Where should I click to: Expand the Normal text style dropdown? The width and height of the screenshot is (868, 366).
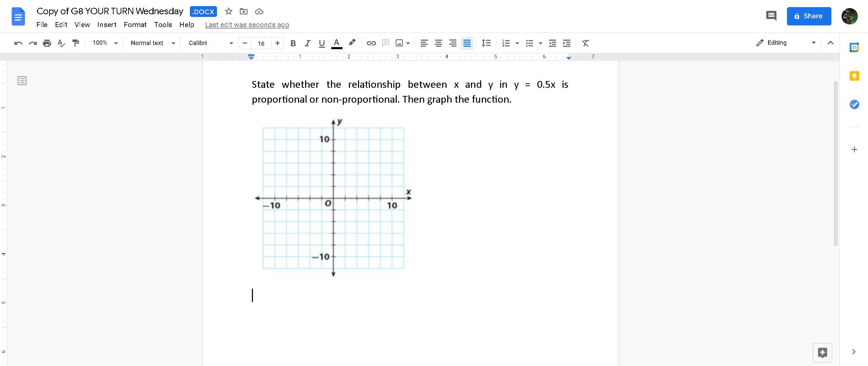tap(153, 43)
